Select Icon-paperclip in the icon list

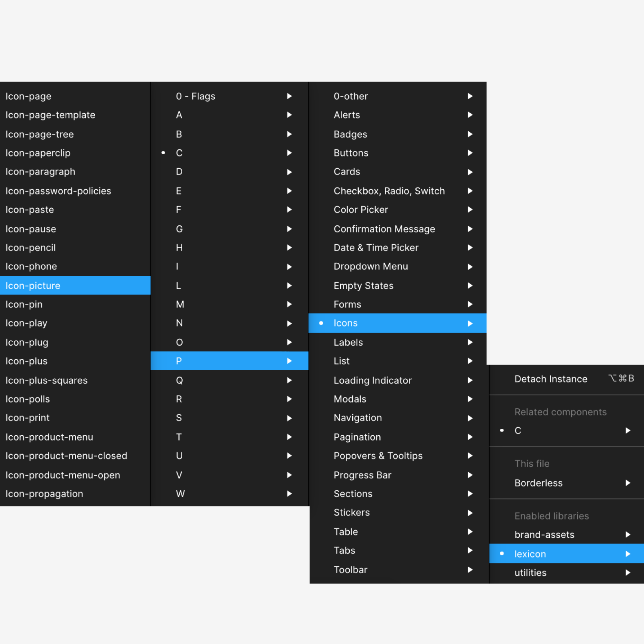pos(38,153)
